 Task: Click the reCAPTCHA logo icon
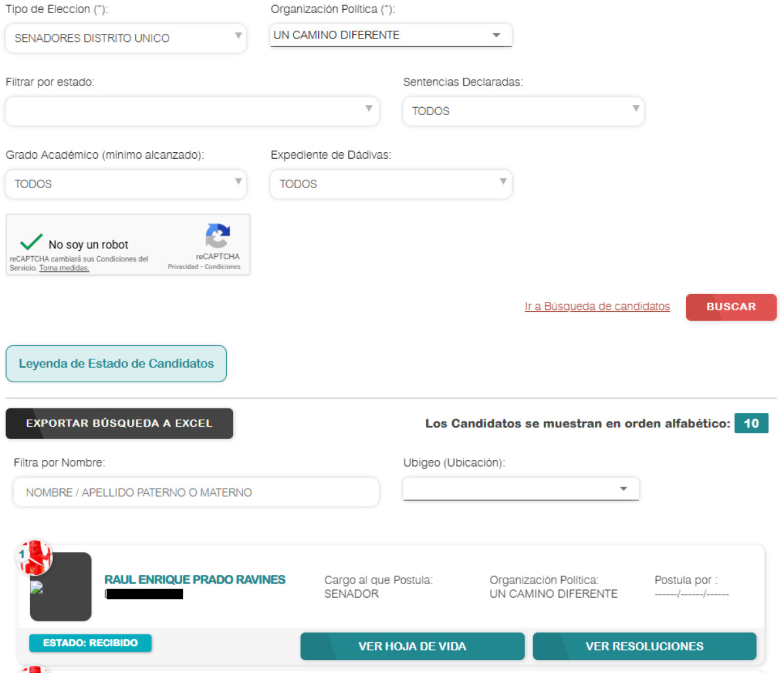point(218,236)
